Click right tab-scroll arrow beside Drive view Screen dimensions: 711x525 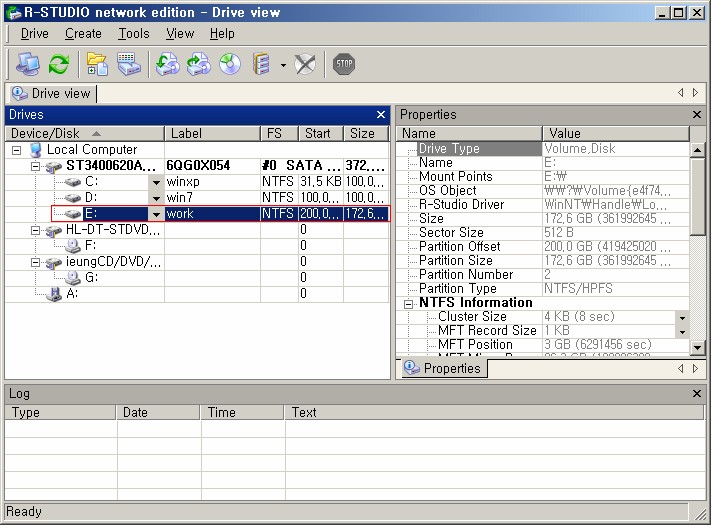(x=696, y=92)
